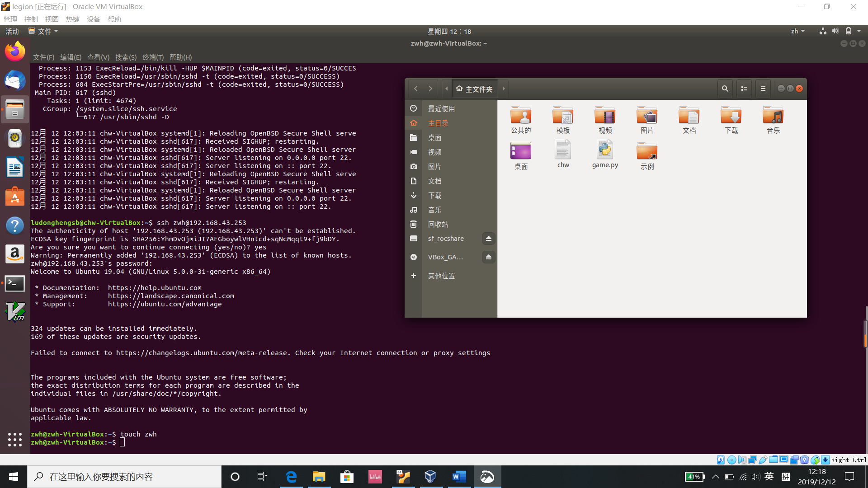Click the left arrow beside 主文件夹 path

(x=446, y=89)
